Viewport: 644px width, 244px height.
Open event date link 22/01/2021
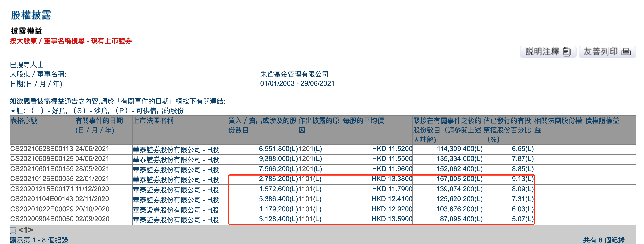pyautogui.click(x=92, y=179)
